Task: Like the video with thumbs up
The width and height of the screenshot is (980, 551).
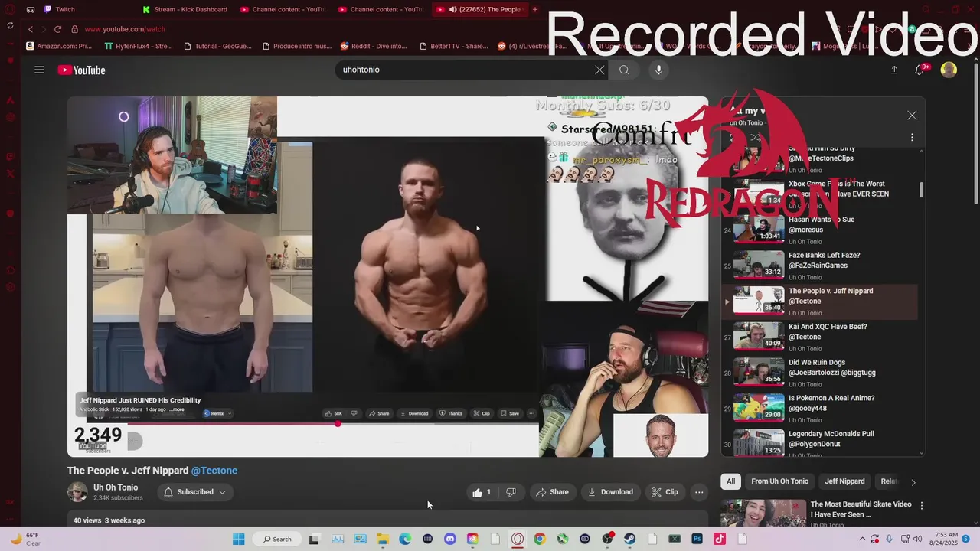Action: point(482,492)
